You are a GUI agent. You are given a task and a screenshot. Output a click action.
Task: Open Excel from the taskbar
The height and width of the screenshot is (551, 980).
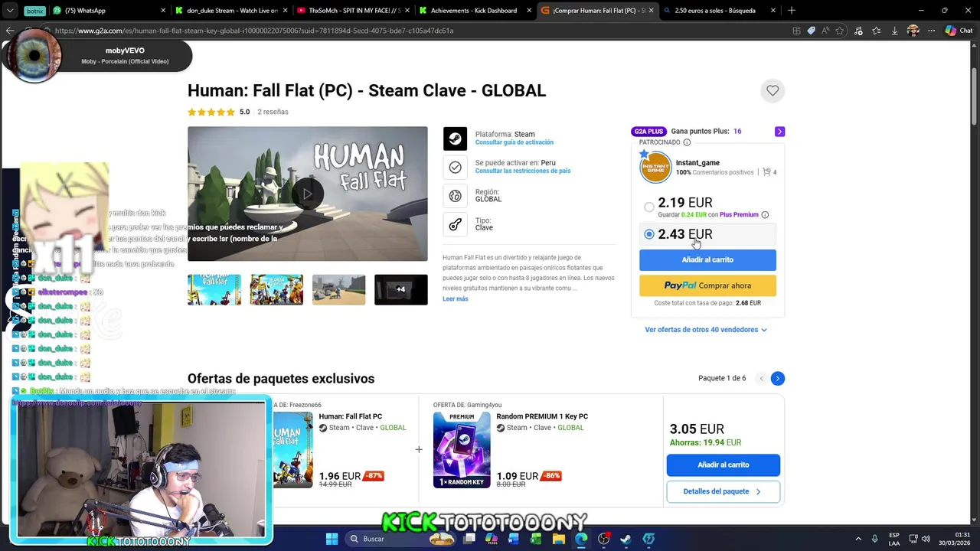point(536,539)
